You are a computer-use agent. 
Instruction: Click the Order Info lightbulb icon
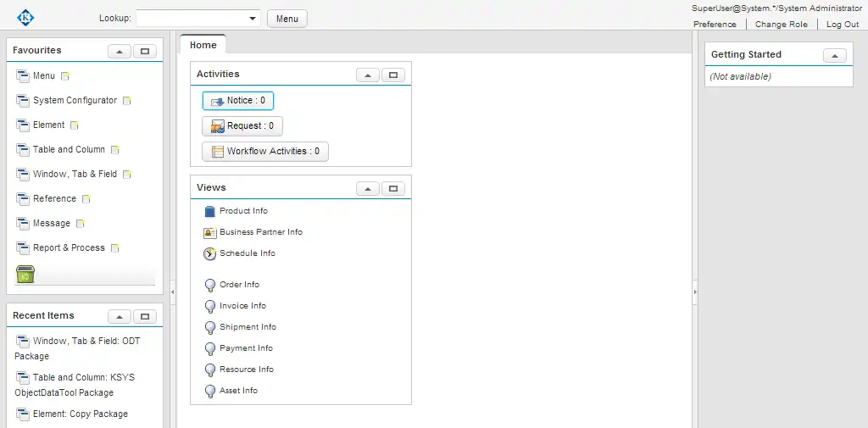click(210, 285)
